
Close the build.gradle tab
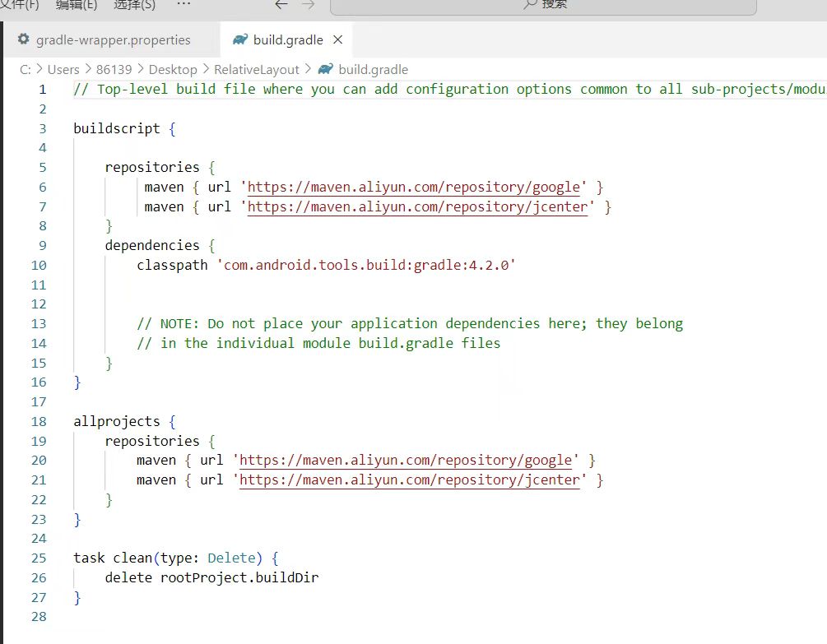[338, 39]
